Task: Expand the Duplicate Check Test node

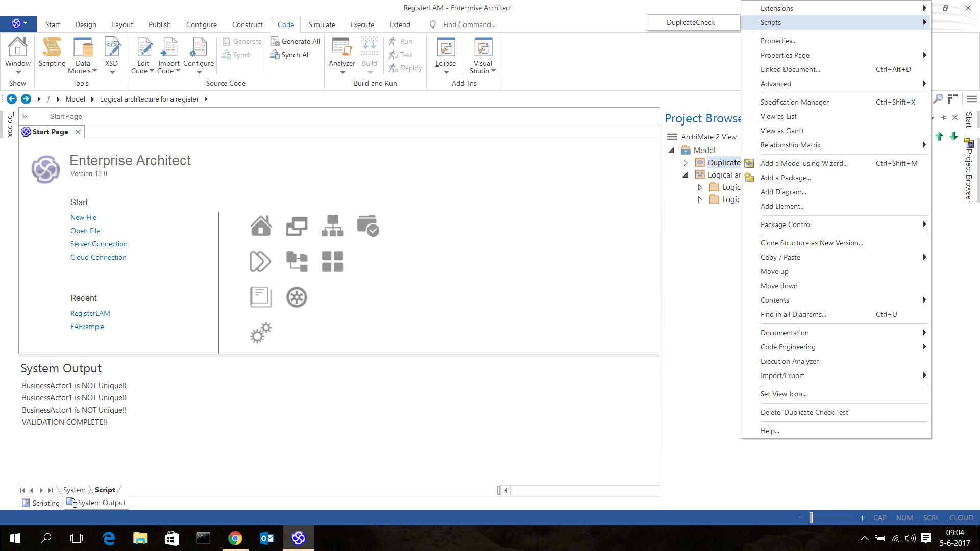Action: point(685,163)
